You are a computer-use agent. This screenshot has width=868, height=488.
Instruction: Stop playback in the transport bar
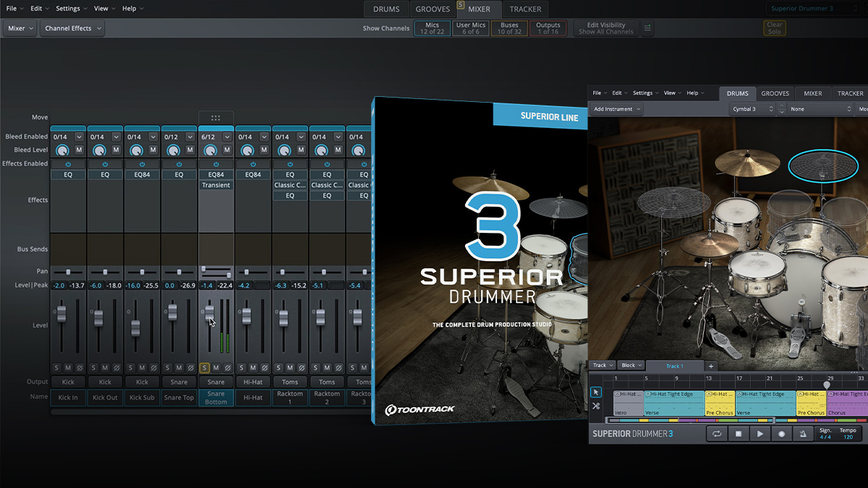point(739,434)
